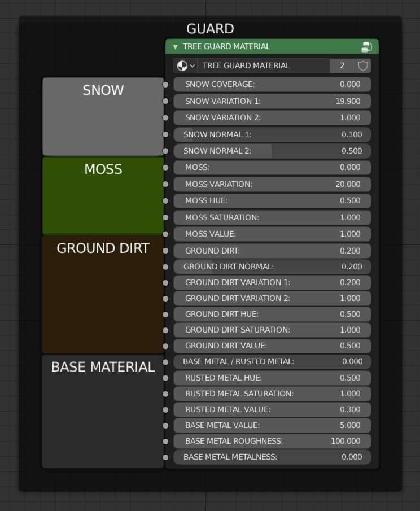Click the MOSS input socket
Viewport: 420px width, 511px height.
165,168
